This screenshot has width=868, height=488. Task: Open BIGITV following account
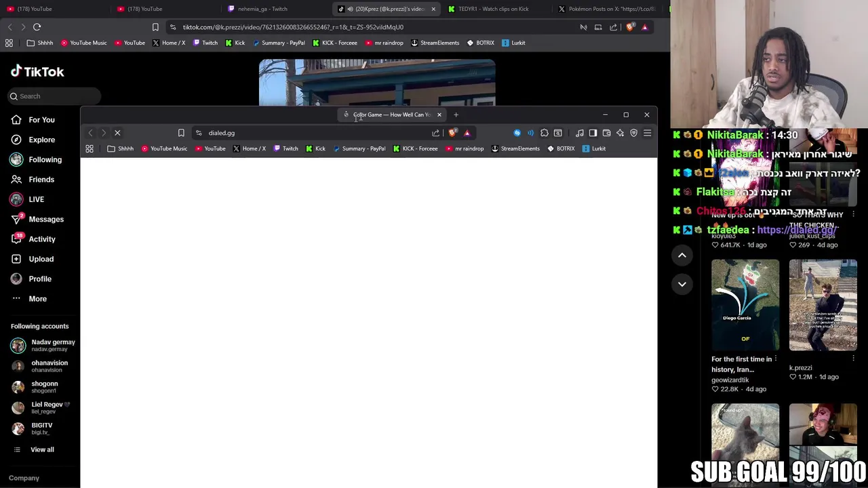pos(32,428)
